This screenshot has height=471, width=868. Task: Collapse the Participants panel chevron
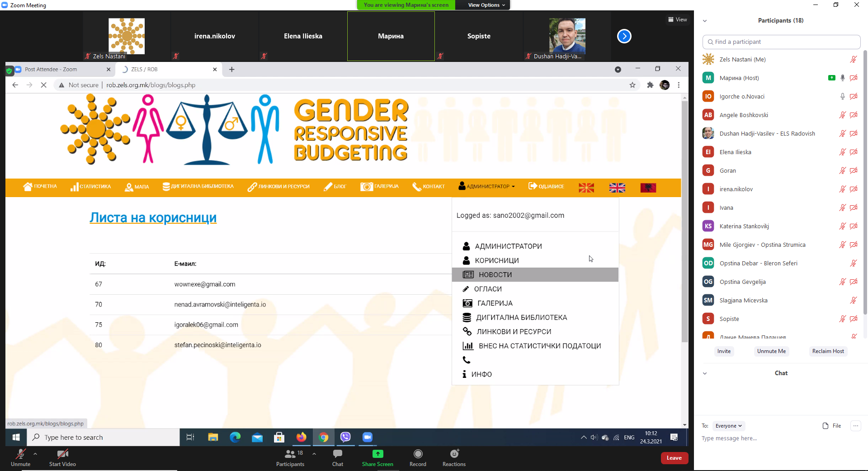tap(705, 21)
